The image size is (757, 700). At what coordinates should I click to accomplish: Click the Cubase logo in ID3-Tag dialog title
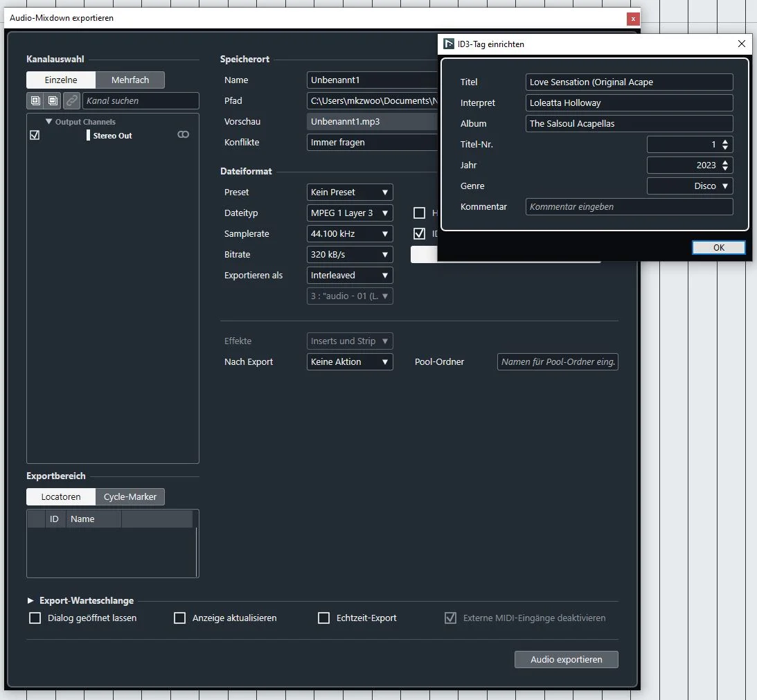(449, 44)
